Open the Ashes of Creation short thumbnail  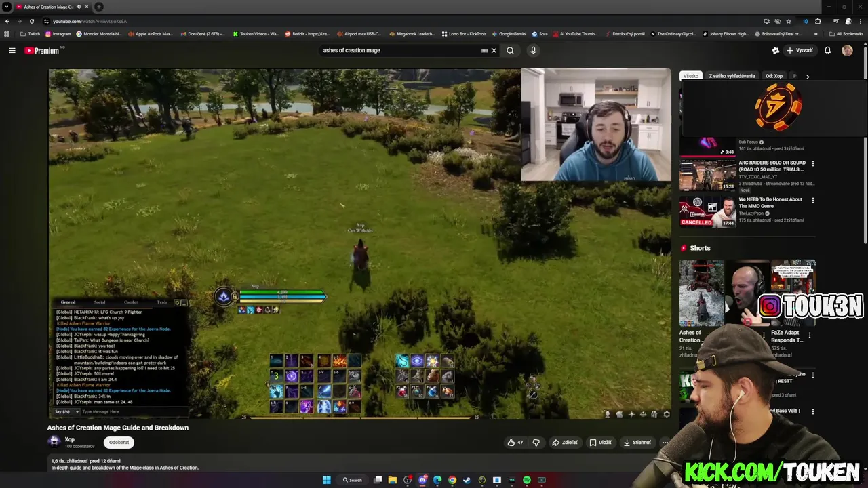(x=701, y=293)
